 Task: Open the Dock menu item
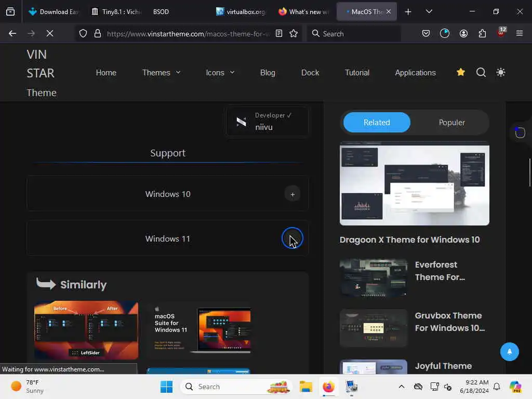(x=310, y=73)
